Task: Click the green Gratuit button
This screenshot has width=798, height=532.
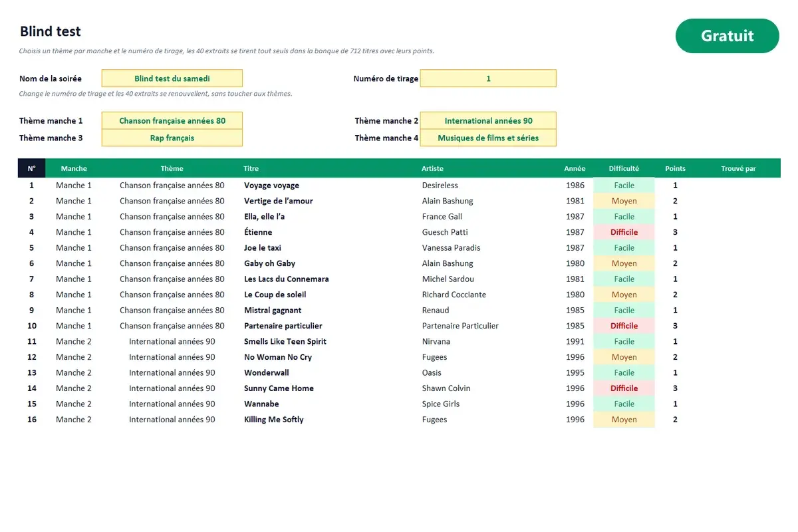Action: click(727, 36)
